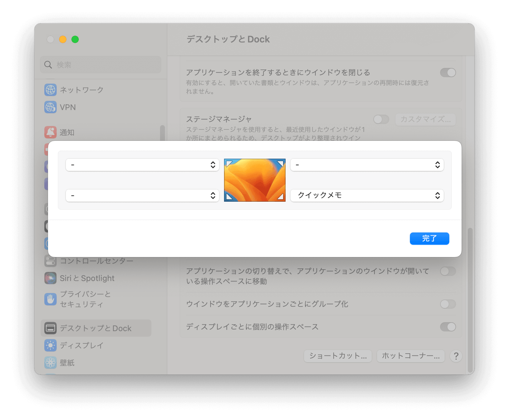This screenshot has height=420, width=509.
Task: Click the 壁紙 wallpaper flower icon
Action: pyautogui.click(x=50, y=363)
